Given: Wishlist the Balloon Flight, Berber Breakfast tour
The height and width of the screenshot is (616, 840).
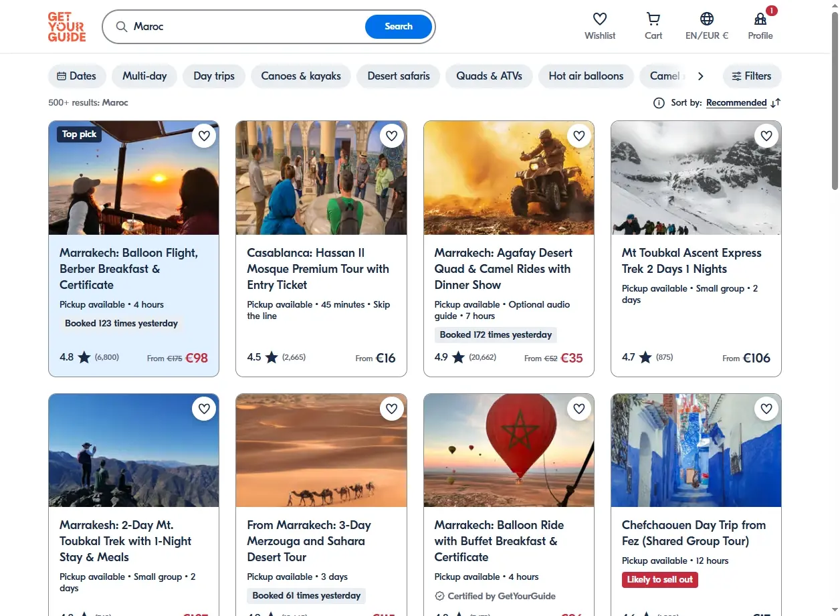Looking at the screenshot, I should (x=204, y=136).
